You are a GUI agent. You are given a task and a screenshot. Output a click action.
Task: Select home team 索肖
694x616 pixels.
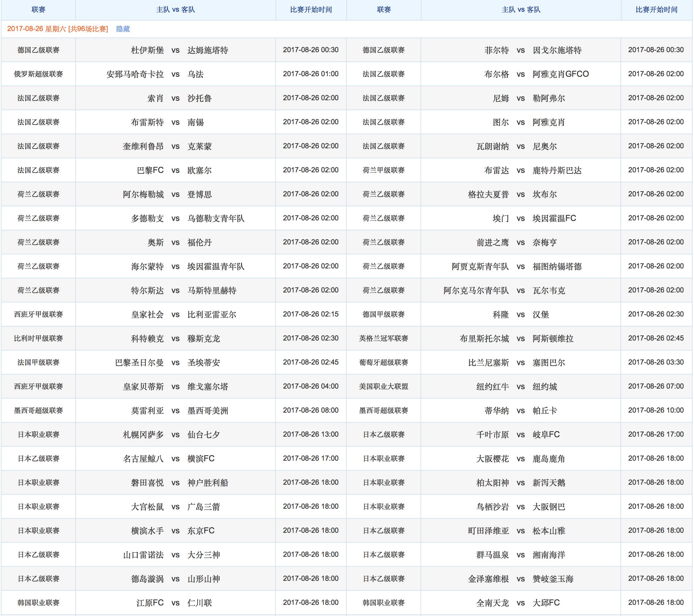point(156,98)
